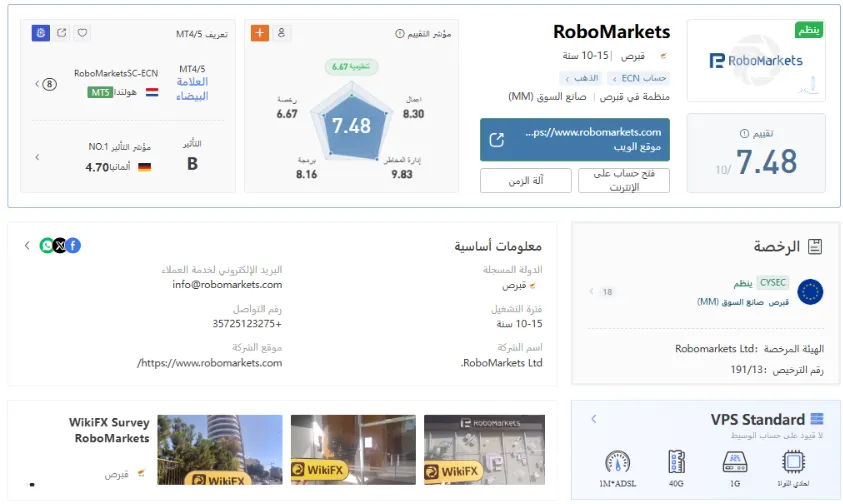This screenshot has height=504, width=843.
Task: Click the green تنظيمية 6.67 badge
Action: tap(351, 67)
